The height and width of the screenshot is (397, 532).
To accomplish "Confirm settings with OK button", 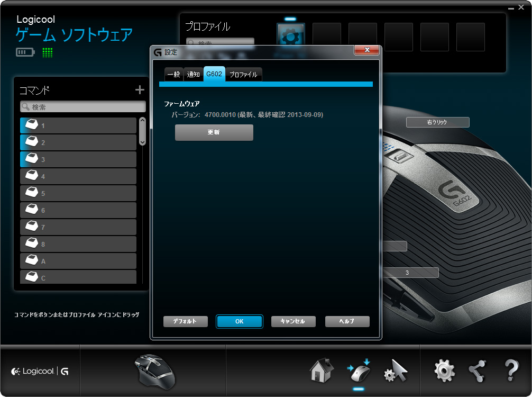I will pos(240,321).
